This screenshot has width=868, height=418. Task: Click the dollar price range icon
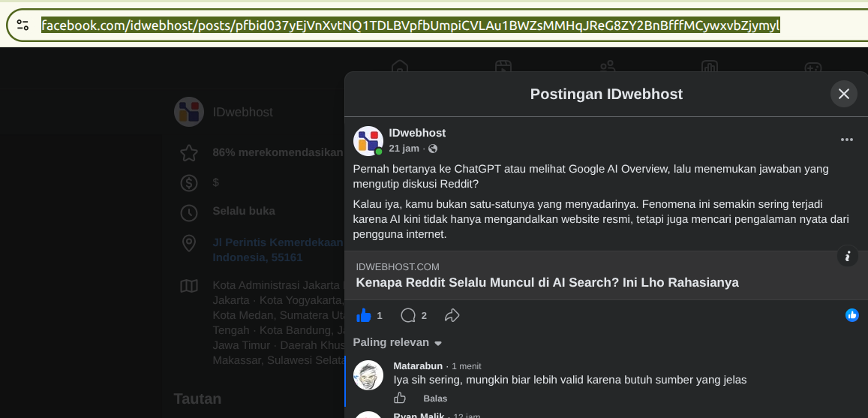(189, 182)
